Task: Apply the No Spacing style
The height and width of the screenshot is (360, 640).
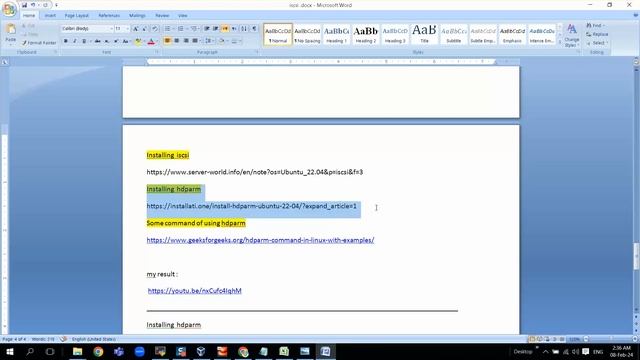Action: [307, 34]
